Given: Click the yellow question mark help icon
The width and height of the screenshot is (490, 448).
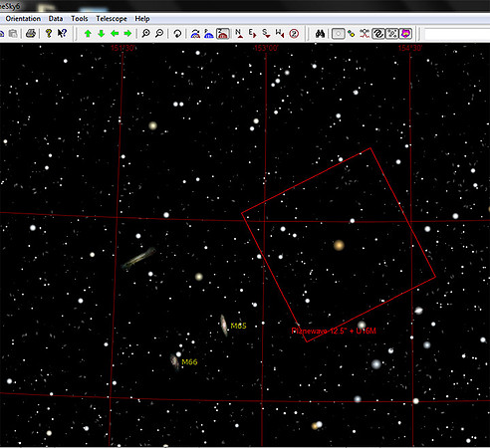Looking at the screenshot, I should point(49,33).
